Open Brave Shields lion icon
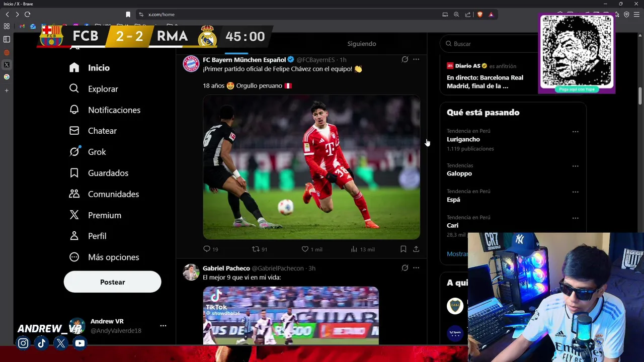 pyautogui.click(x=479, y=15)
